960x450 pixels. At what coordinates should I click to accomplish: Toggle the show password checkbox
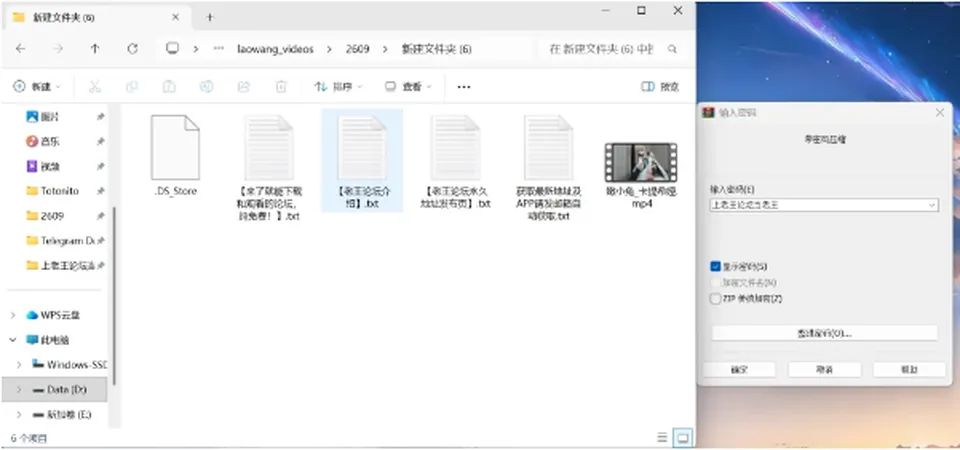[x=715, y=266]
